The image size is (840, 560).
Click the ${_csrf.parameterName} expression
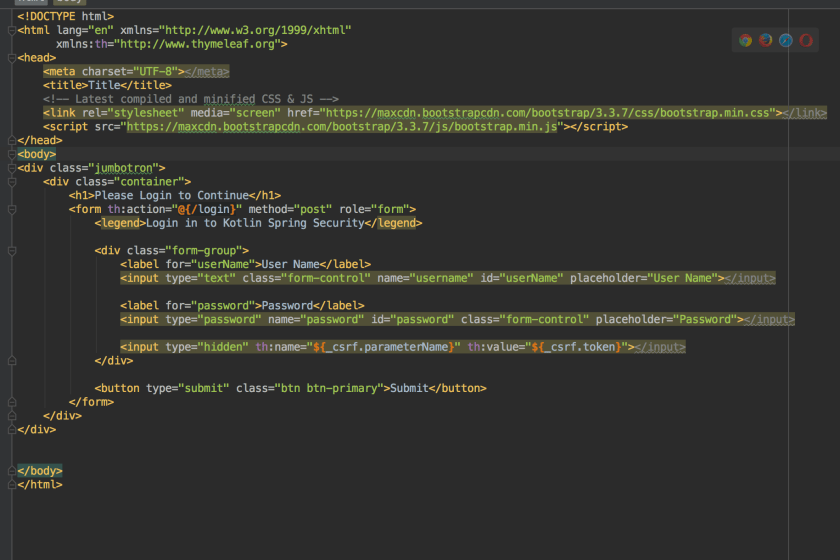384,347
